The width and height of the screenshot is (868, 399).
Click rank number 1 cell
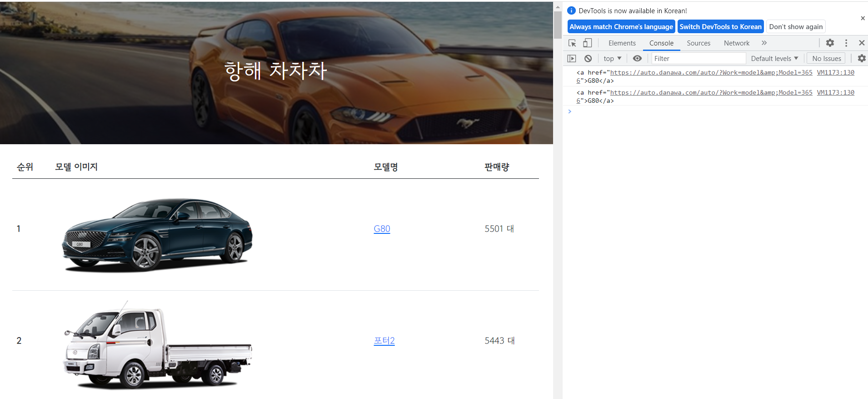click(x=19, y=228)
